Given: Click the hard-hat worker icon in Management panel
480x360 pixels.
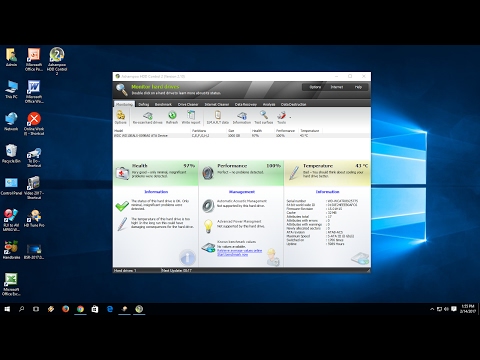Looking at the screenshot, I should tap(273, 257).
